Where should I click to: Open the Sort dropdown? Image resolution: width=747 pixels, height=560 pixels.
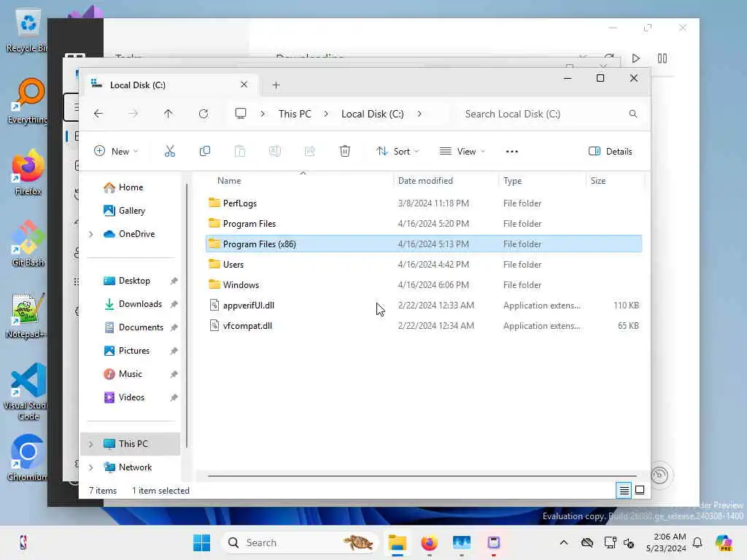pos(398,152)
